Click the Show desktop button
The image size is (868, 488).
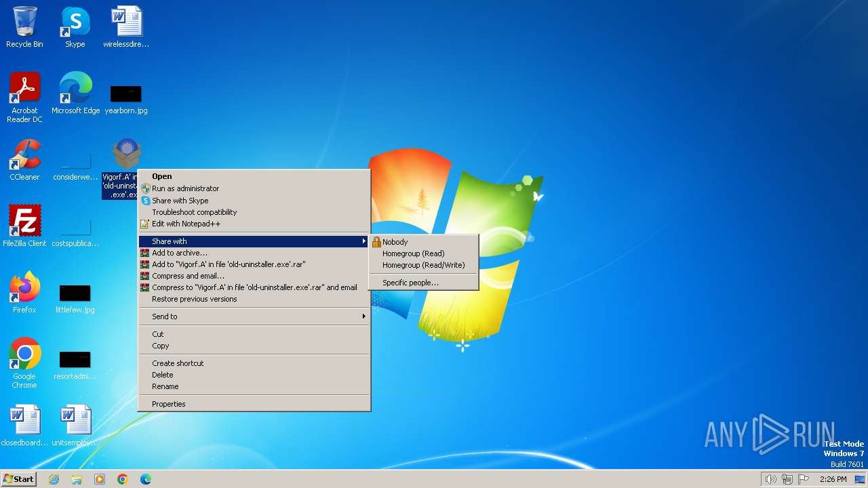pos(860,479)
